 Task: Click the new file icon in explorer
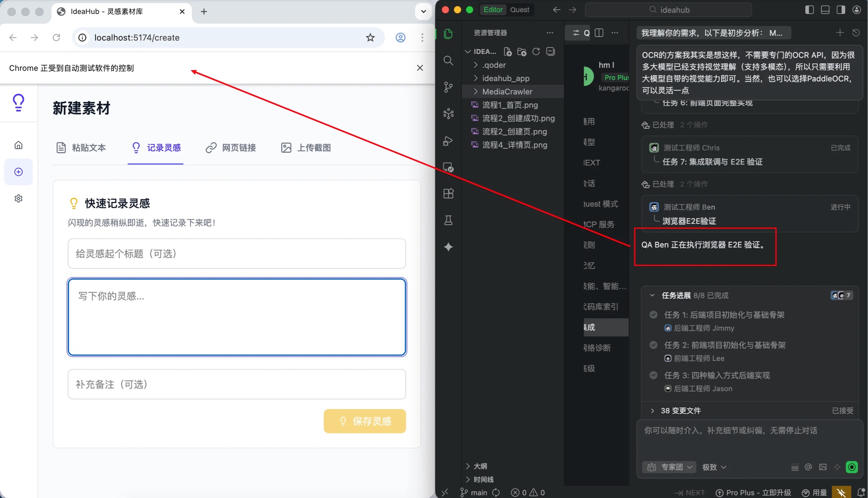507,52
